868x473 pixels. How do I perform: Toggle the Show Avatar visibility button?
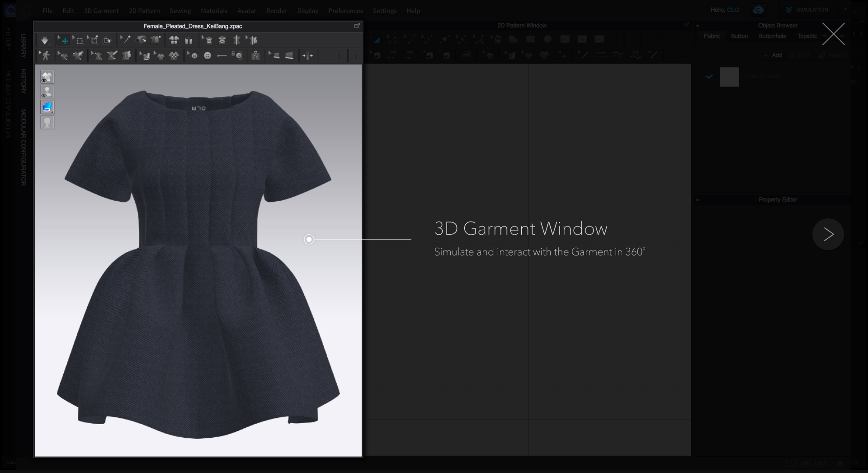[x=47, y=92]
